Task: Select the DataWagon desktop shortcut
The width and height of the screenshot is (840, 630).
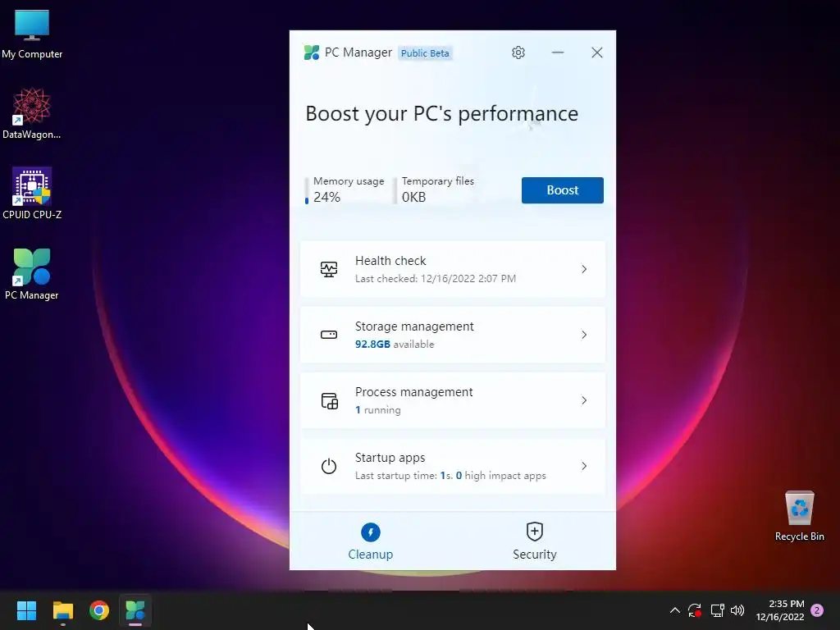Action: click(32, 113)
